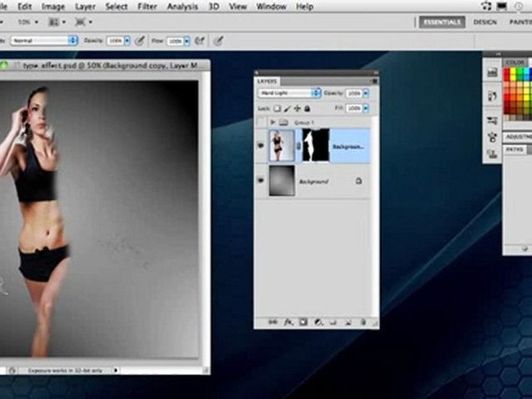The image size is (532, 399).
Task: Click the Delete layer trash icon
Action: coord(362,322)
